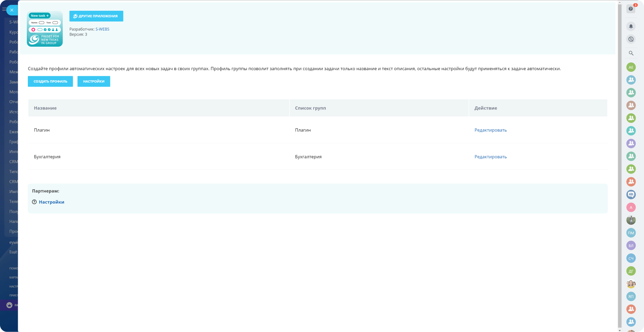The width and height of the screenshot is (644, 332).
Task: Edit the Плагин profile
Action: [x=490, y=130]
